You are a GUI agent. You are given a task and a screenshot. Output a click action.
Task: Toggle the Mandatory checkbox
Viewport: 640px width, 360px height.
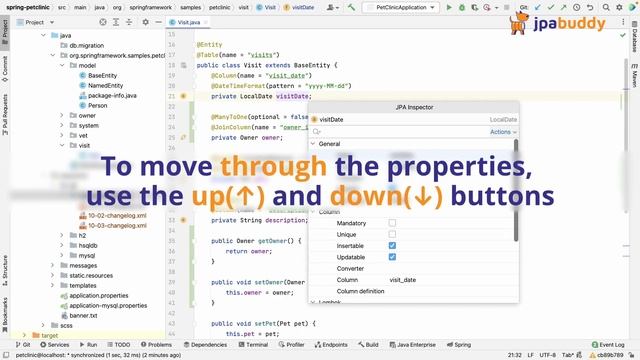[x=392, y=223]
